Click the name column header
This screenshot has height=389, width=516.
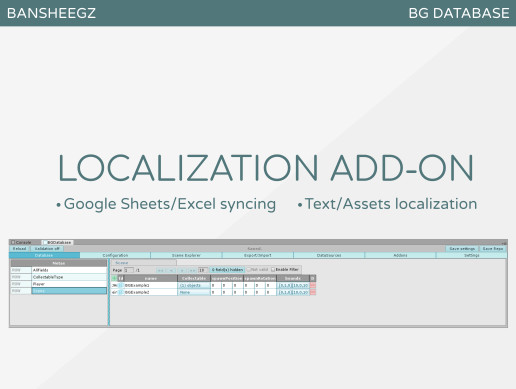point(150,278)
